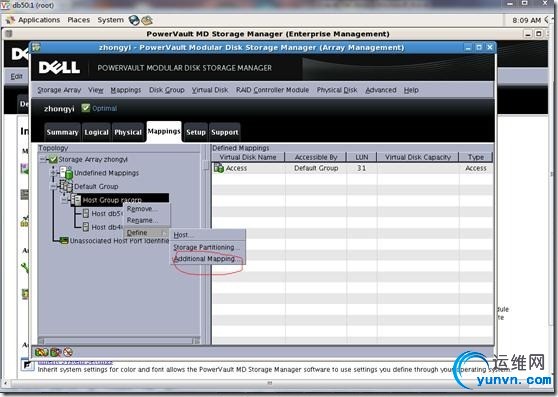Click the Undefined Mappings cylinder icon
The width and height of the screenshot is (558, 397).
(x=67, y=173)
